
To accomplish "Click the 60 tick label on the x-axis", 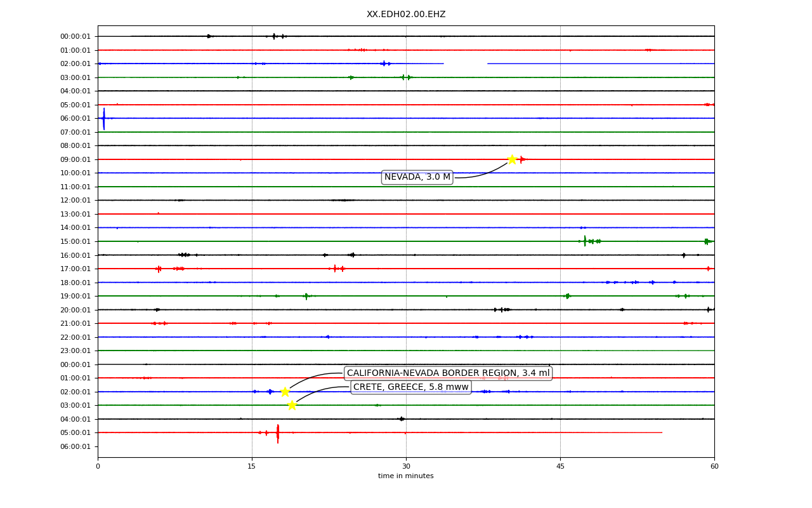I will click(x=714, y=467).
